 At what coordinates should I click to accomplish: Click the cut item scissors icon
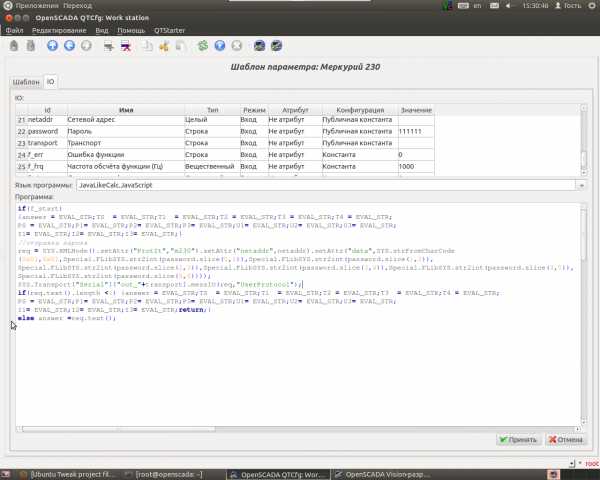click(165, 45)
